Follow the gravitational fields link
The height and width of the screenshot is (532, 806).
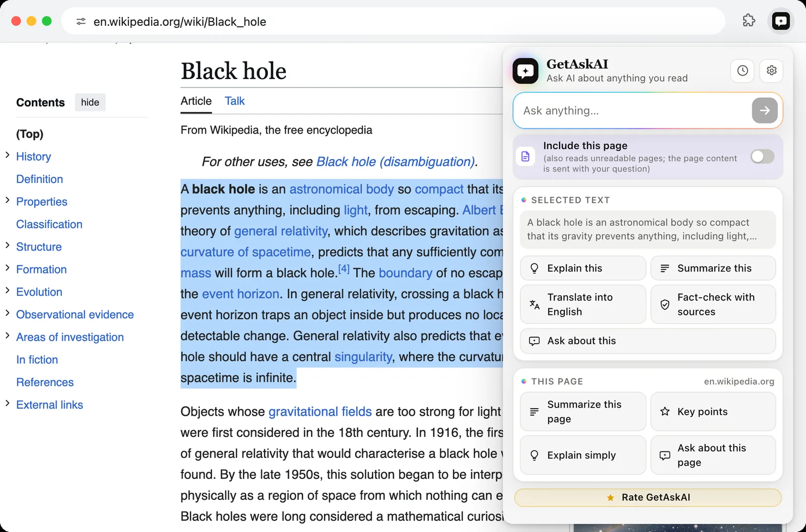pyautogui.click(x=320, y=412)
